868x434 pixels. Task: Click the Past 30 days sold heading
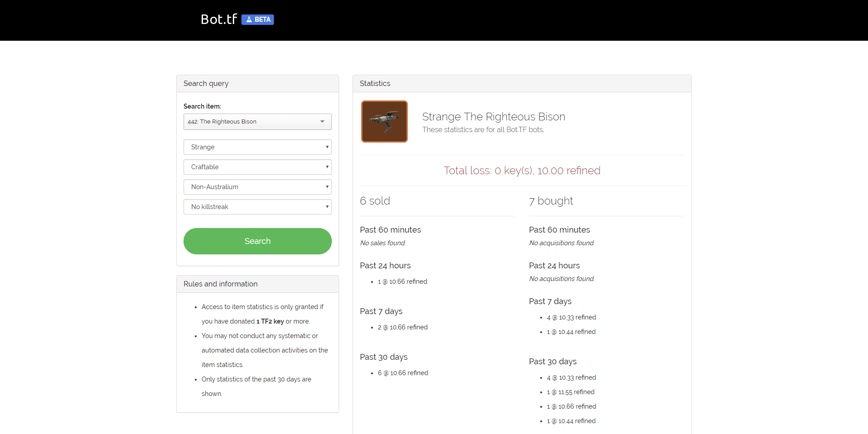click(384, 357)
